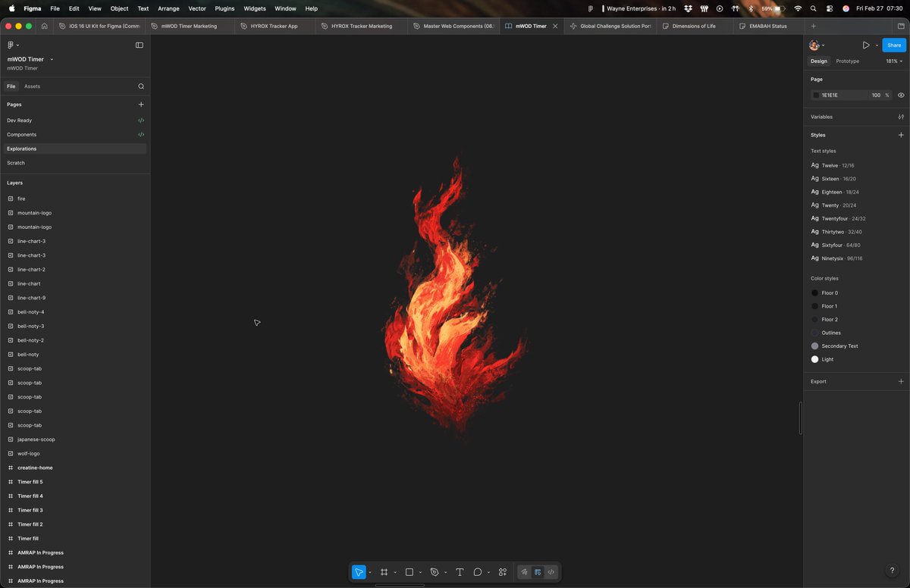Select the Move tool in bottom toolbar
Viewport: 910px width, 588px height.
coord(359,572)
